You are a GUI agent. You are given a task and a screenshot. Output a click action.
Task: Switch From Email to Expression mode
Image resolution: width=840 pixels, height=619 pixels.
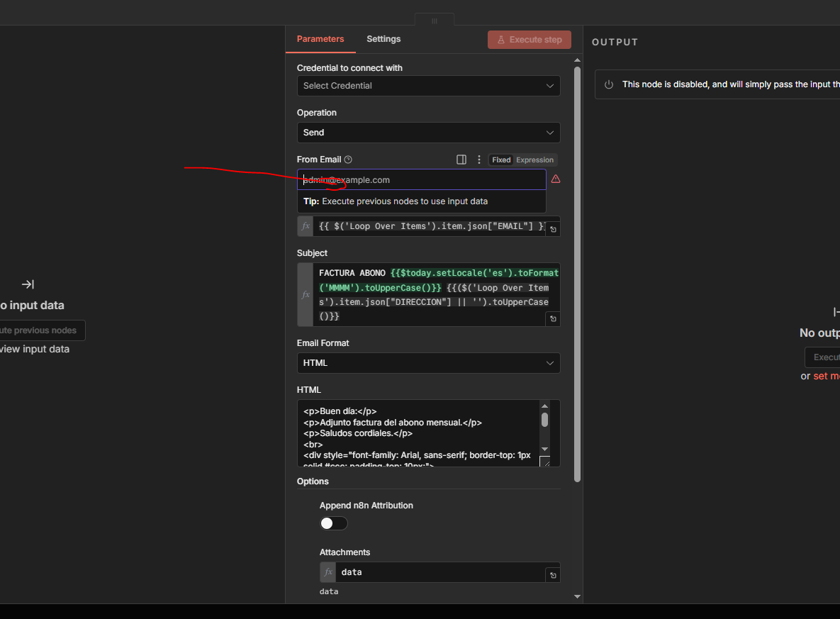tap(534, 160)
